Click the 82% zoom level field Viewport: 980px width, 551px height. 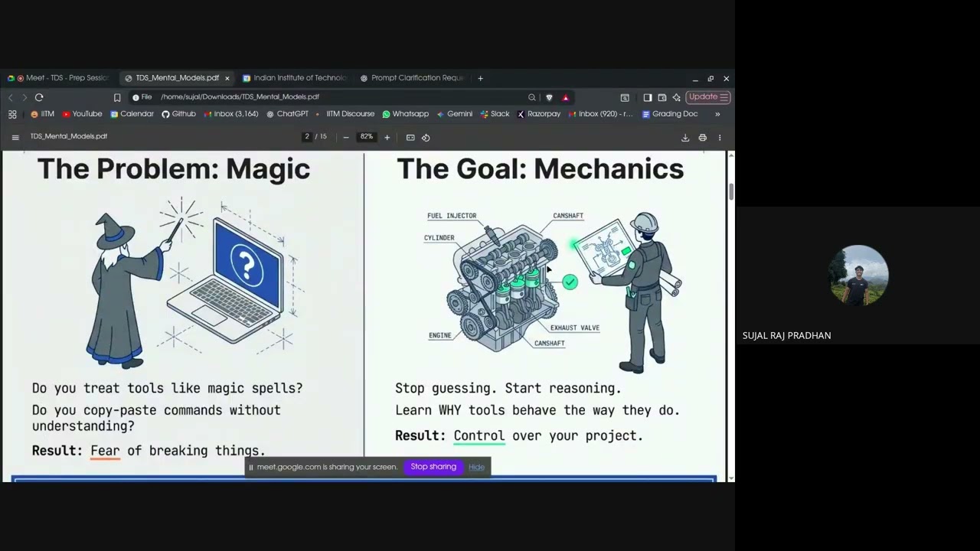(367, 137)
